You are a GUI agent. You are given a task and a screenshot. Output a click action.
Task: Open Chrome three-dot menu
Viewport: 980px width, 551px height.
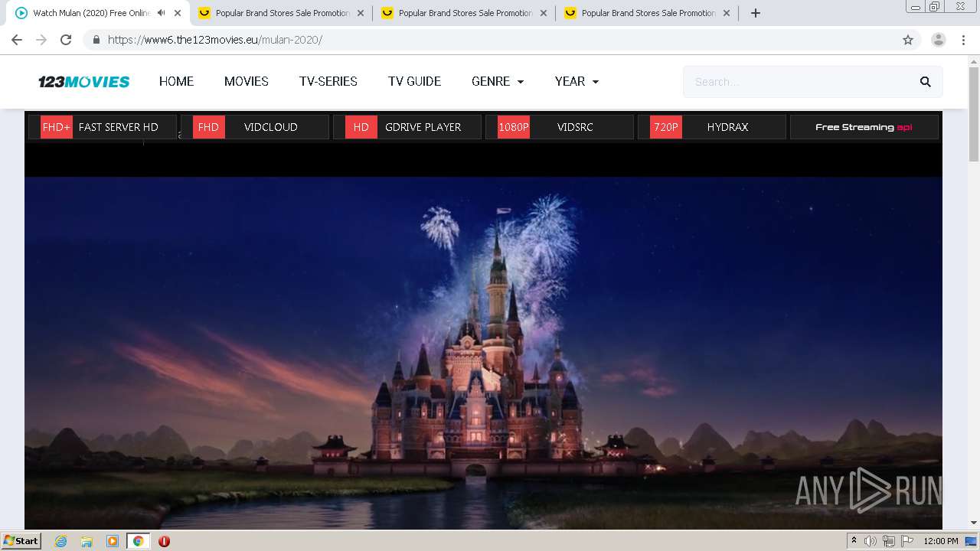click(963, 40)
